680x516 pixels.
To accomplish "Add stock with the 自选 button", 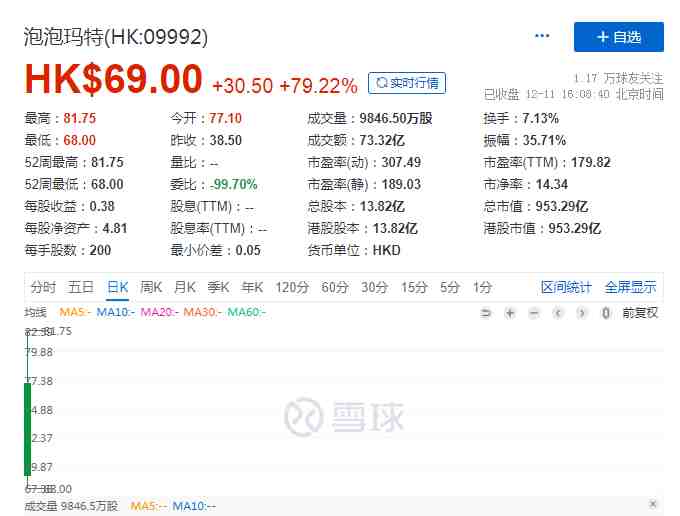I will [x=618, y=37].
